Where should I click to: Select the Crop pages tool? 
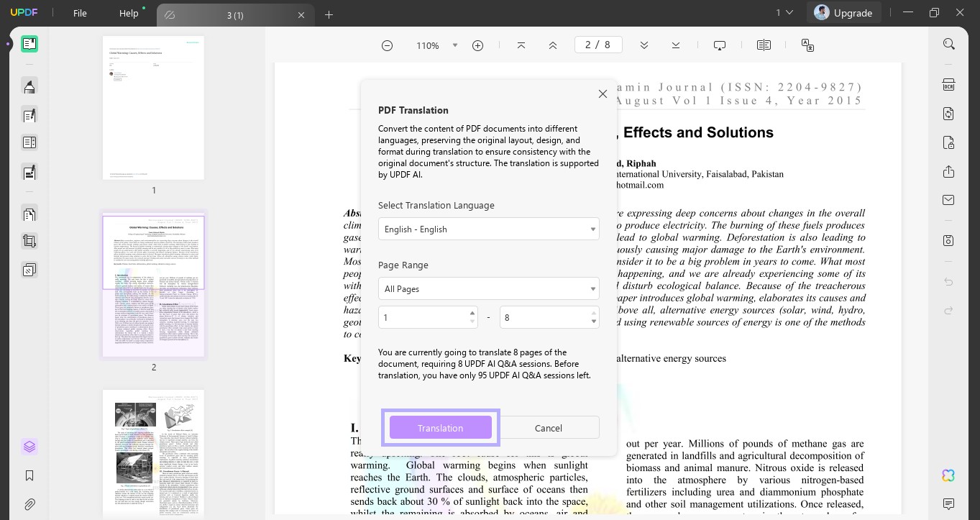coord(29,241)
